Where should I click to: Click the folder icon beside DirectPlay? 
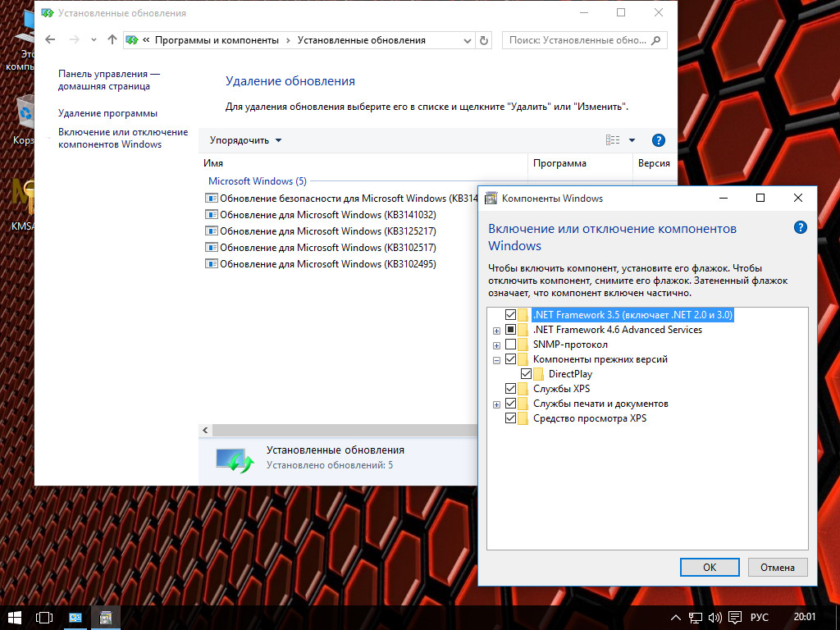(x=538, y=374)
